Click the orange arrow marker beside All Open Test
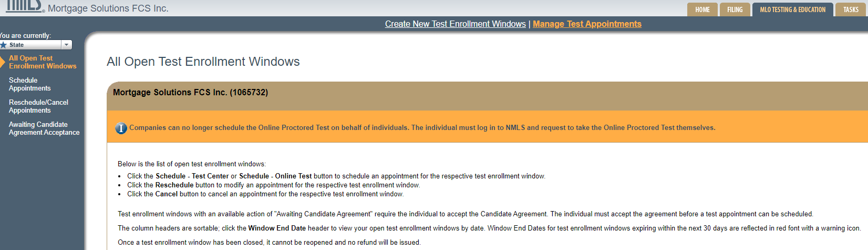The width and height of the screenshot is (868, 250). [x=3, y=62]
